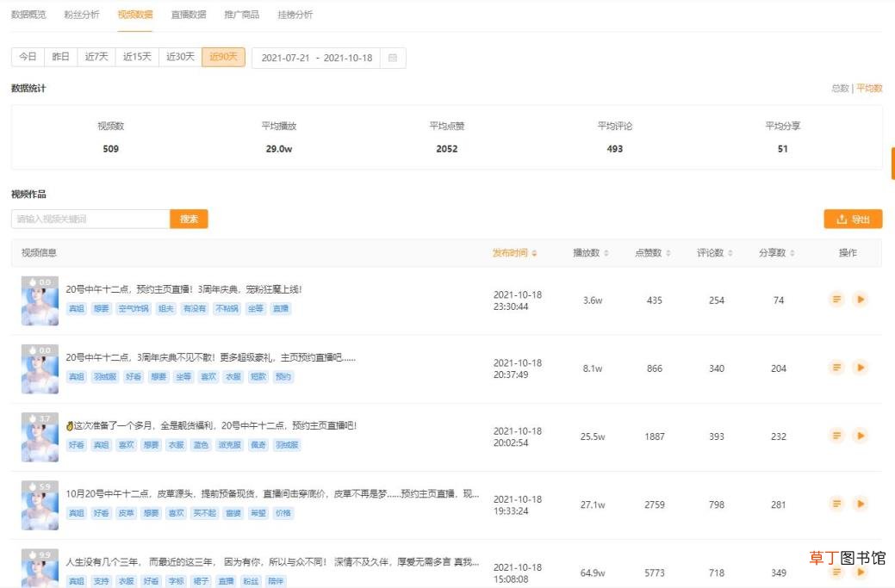Click the 买不起 tag
The height and width of the screenshot is (588, 895).
(204, 513)
